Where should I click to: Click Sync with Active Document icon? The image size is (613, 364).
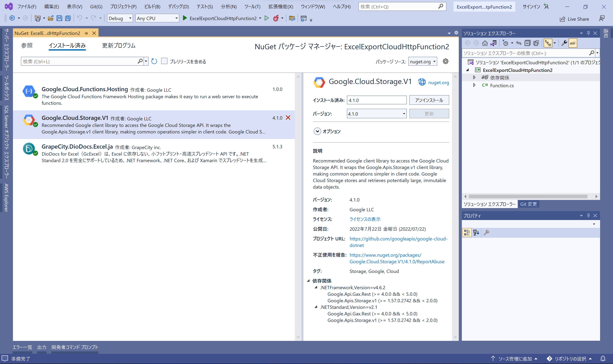coord(519,43)
